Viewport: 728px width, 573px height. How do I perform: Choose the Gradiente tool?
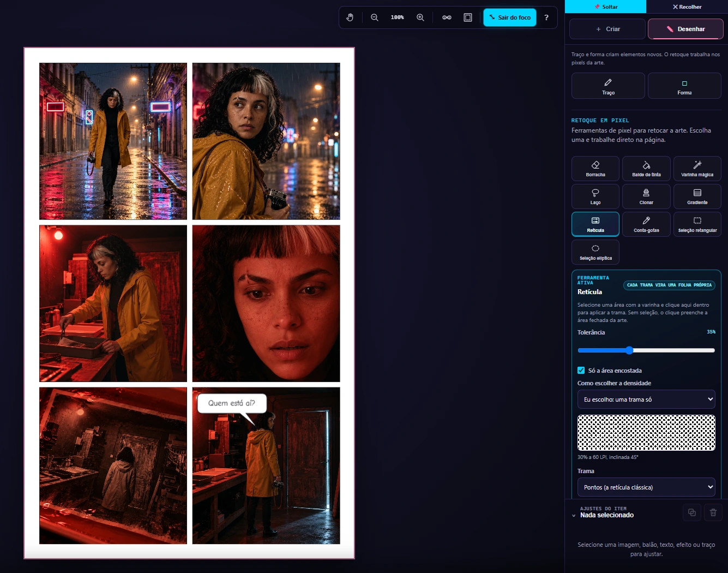tap(697, 196)
